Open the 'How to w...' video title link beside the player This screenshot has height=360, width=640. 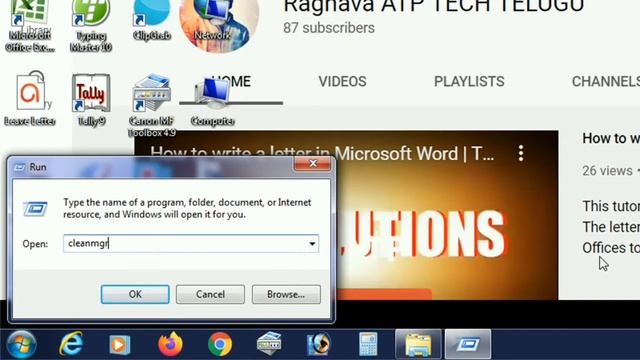click(x=611, y=138)
